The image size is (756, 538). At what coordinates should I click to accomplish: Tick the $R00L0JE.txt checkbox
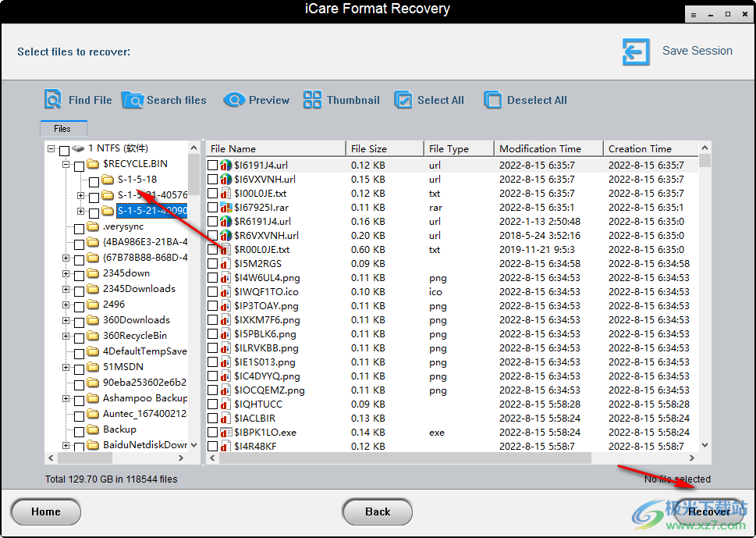(x=213, y=250)
